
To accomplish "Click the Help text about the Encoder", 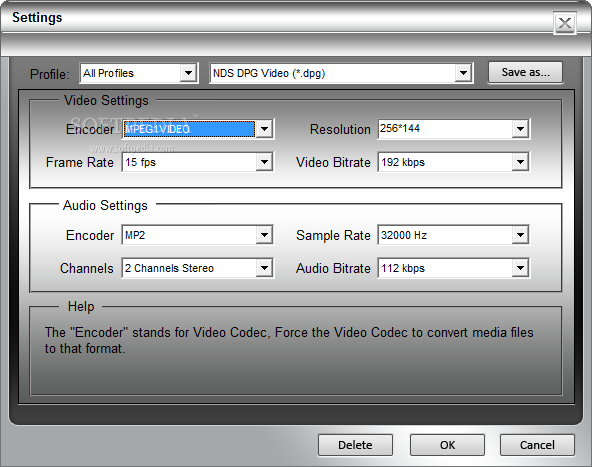I will click(x=289, y=340).
